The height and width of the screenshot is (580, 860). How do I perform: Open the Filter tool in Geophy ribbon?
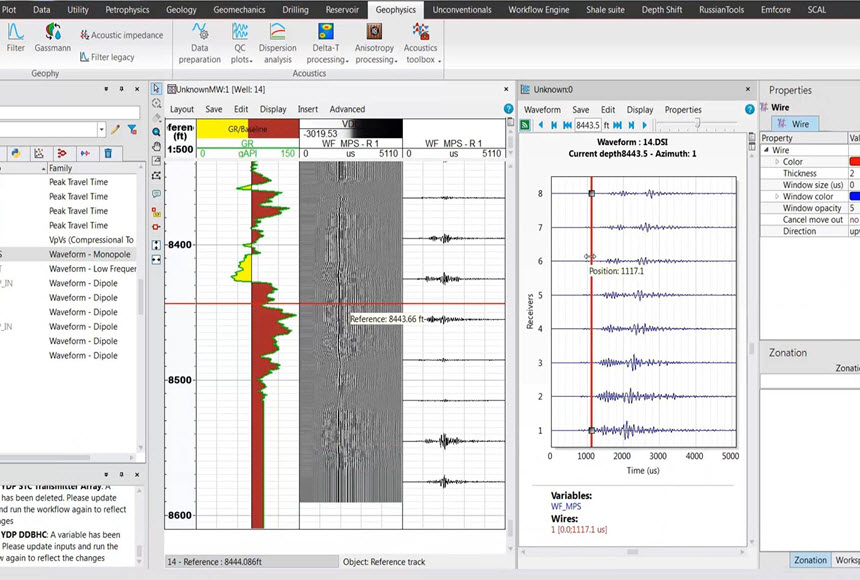pyautogui.click(x=15, y=38)
